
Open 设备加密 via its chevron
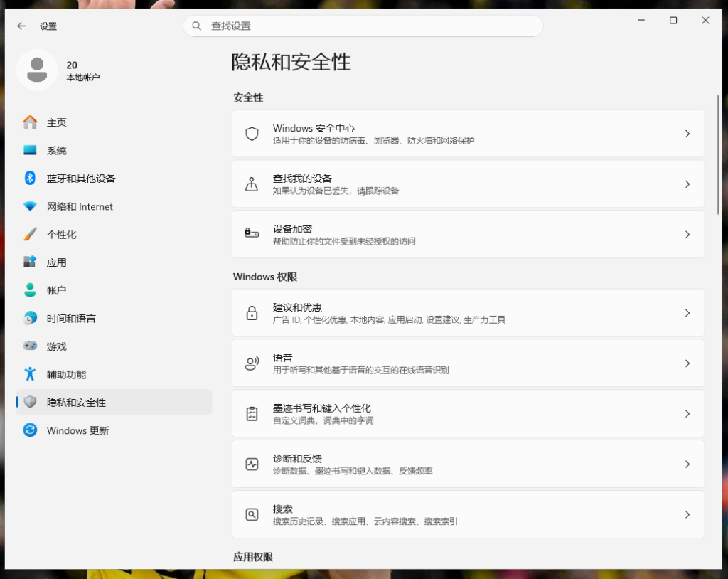click(687, 235)
